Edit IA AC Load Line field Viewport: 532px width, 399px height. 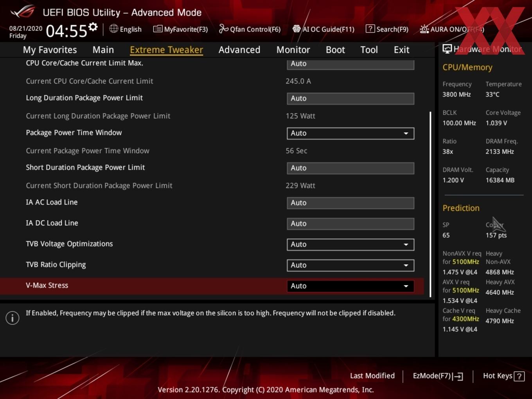[350, 203]
